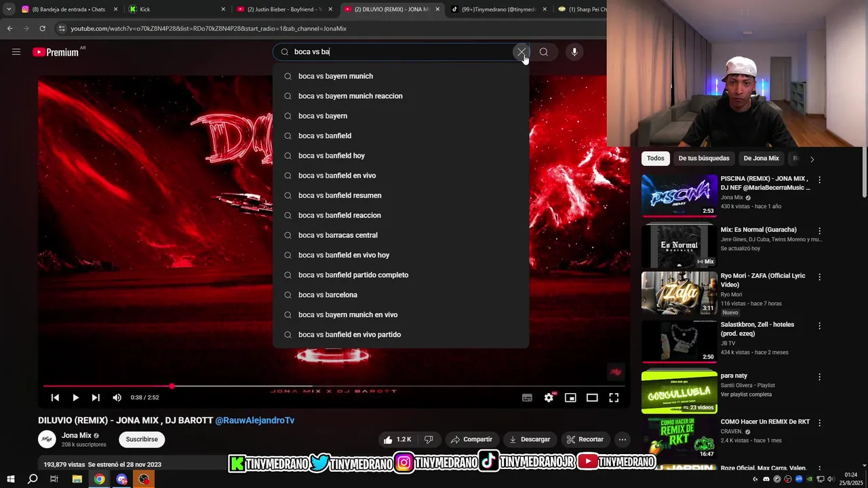Click YouTube search input field
Viewport: 868px width, 488px height.
point(400,52)
